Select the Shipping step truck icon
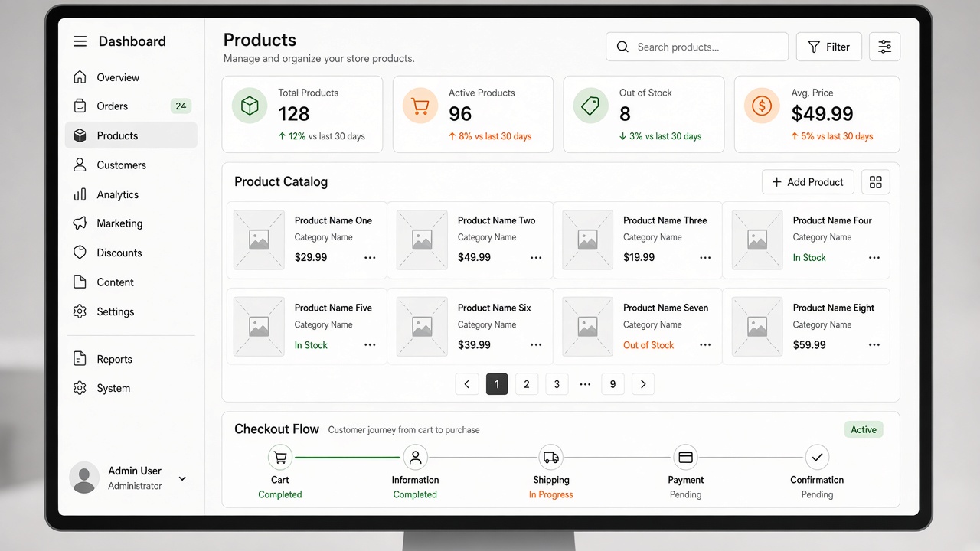This screenshot has height=551, width=980. point(551,458)
